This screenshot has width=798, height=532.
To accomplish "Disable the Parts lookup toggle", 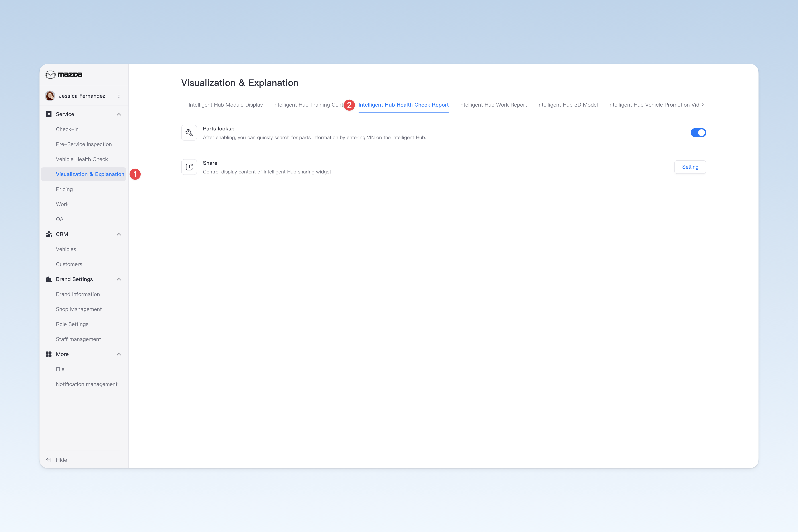I will 698,133.
